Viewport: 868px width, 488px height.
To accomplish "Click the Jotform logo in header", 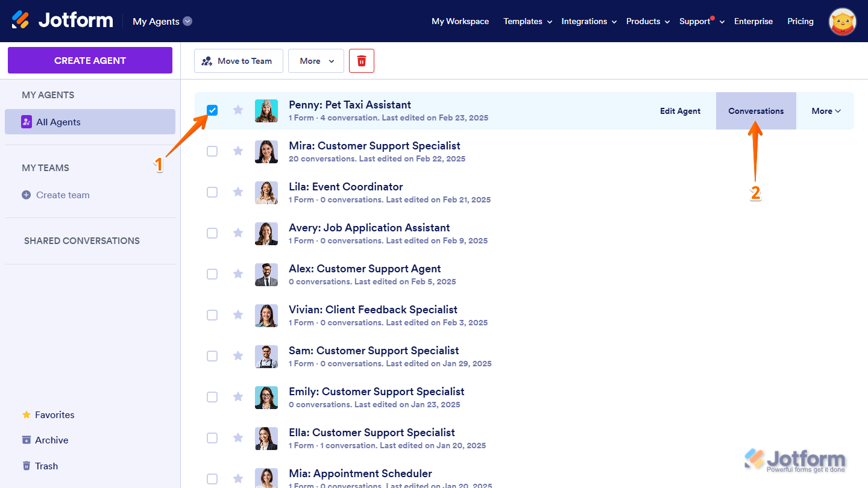I will (63, 20).
